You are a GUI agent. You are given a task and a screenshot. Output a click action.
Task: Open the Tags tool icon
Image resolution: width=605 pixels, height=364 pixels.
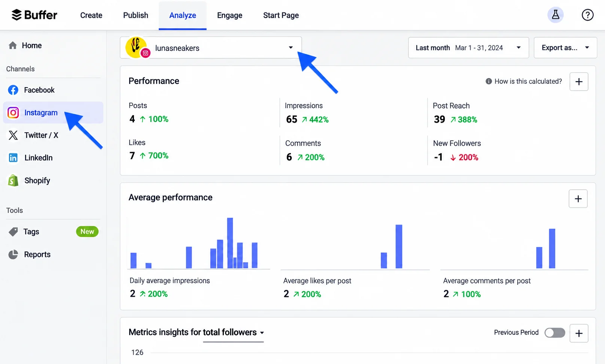[13, 232]
